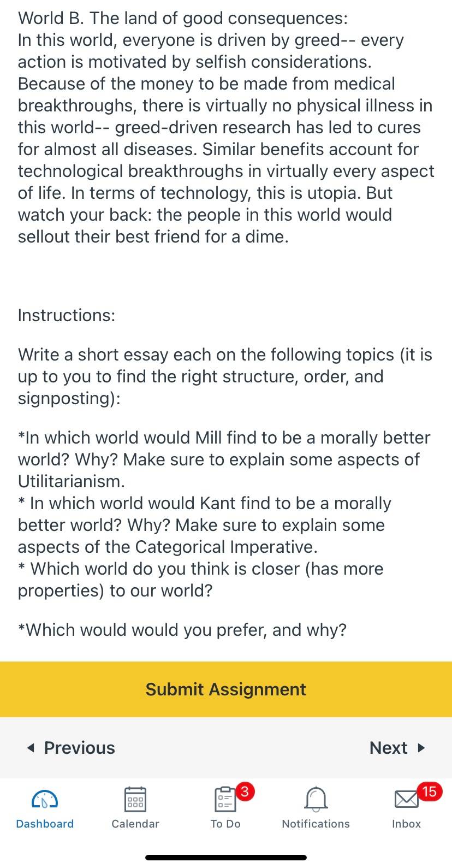Switch to the Calendar tab label

[x=135, y=824]
